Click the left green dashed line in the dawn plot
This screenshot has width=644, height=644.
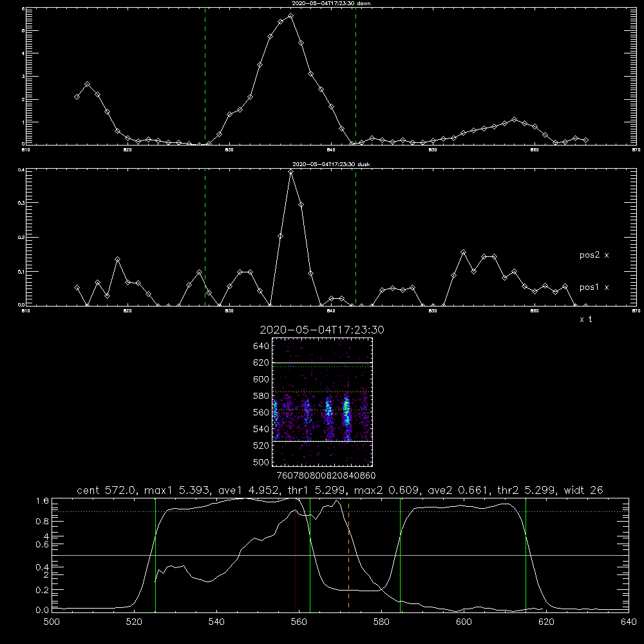[205, 76]
